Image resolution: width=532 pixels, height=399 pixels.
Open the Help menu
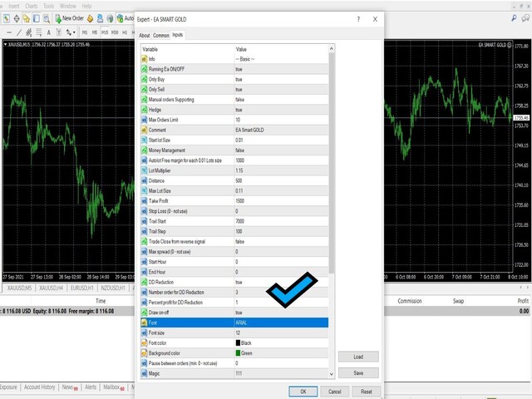[86, 6]
